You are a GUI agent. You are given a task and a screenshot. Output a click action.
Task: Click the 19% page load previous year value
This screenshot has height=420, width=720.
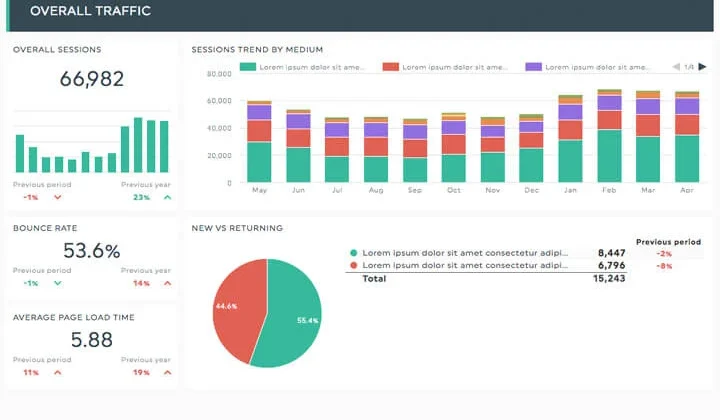141,372
